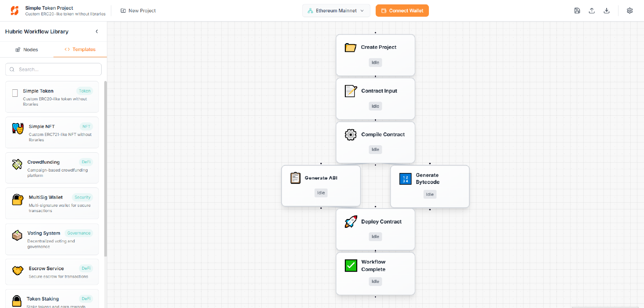Screen dimensions: 644x308
Task: Click the Connect Wallet button
Action: click(402, 11)
